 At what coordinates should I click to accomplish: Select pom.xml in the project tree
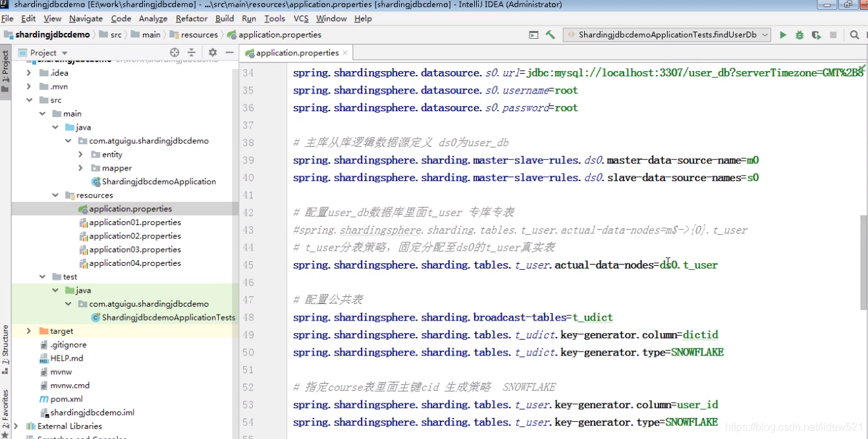(67, 399)
